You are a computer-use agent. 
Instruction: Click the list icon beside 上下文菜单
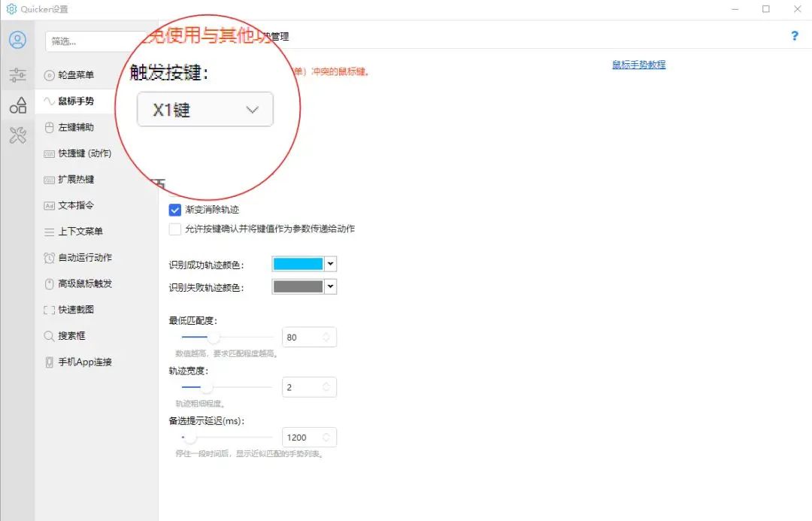pos(49,232)
